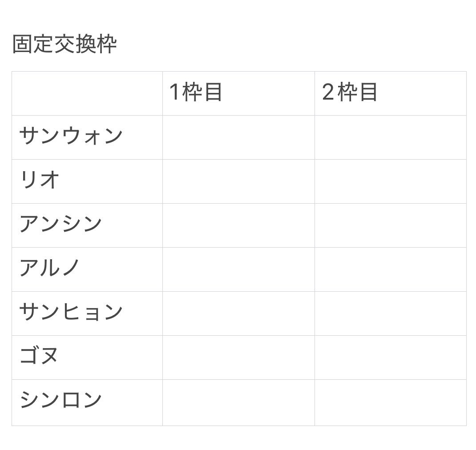Viewport: 476px width, 450px height.
Task: Click the blank top-left header cell
Action: [87, 93]
